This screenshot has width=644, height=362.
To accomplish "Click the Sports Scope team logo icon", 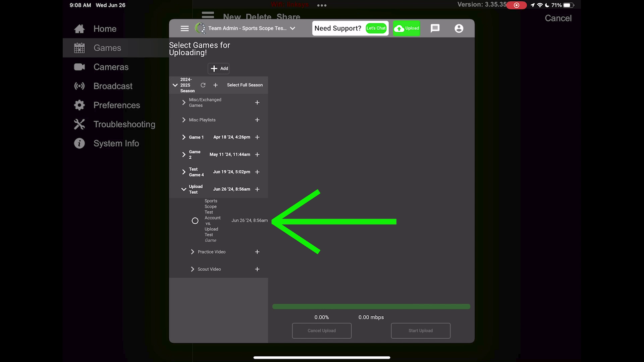I will (200, 28).
